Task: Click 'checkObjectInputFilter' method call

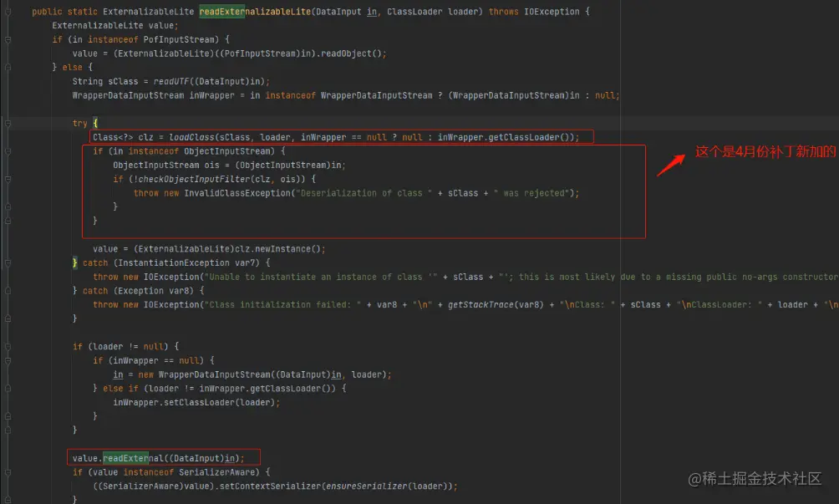Action: (x=194, y=179)
